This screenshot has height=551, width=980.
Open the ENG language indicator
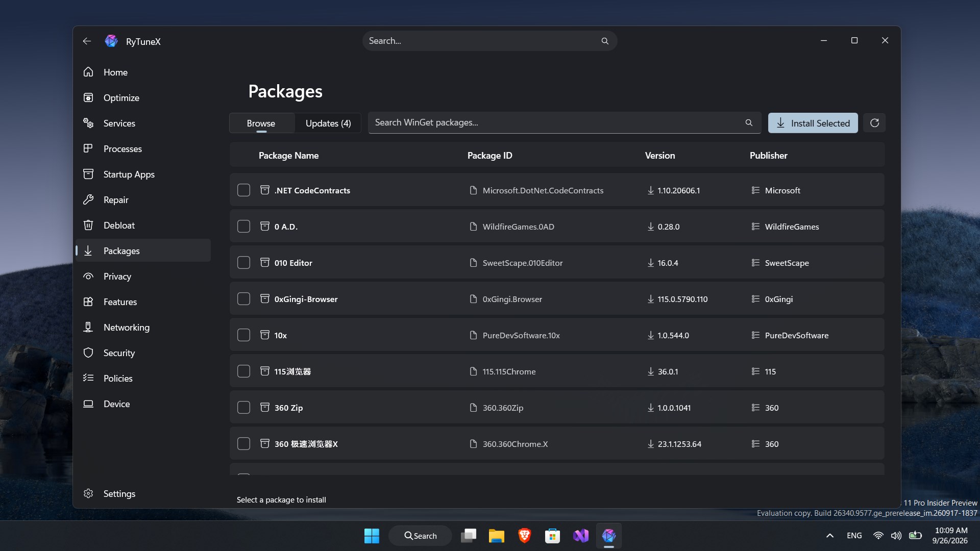click(x=854, y=536)
